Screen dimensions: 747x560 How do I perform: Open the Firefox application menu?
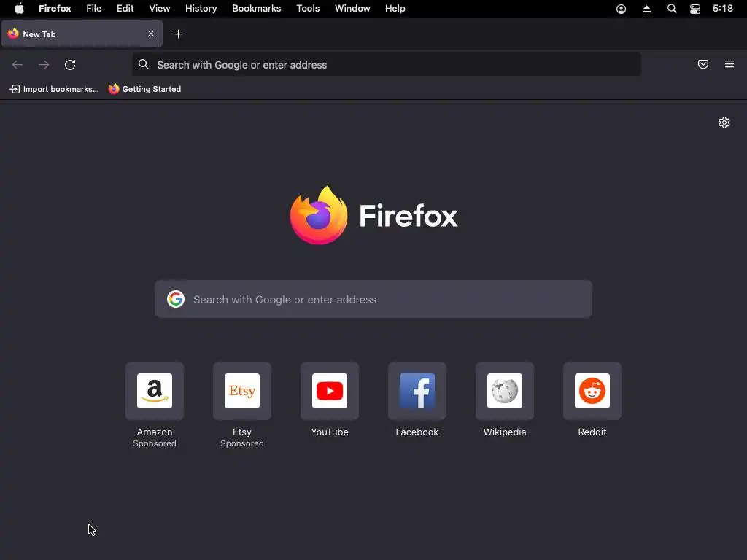coord(55,9)
